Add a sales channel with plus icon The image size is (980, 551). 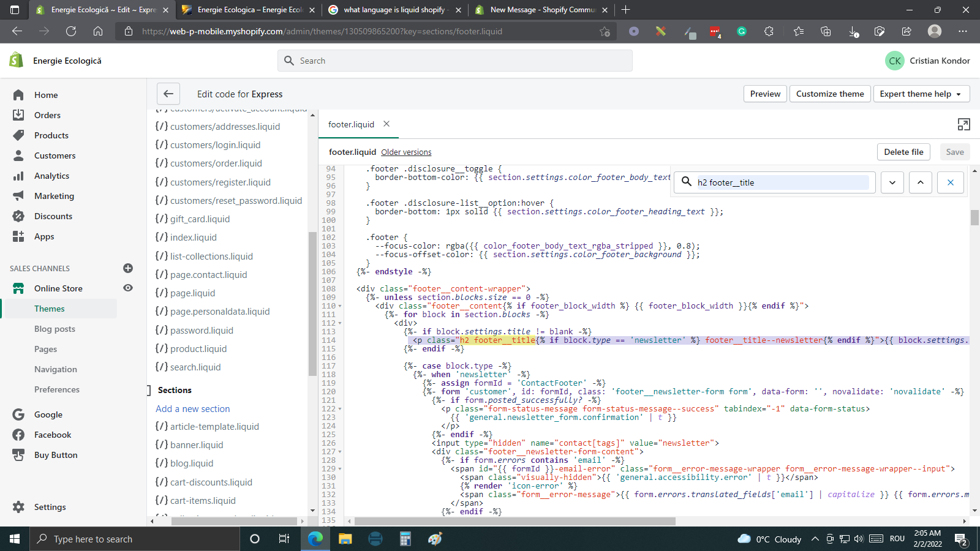128,268
